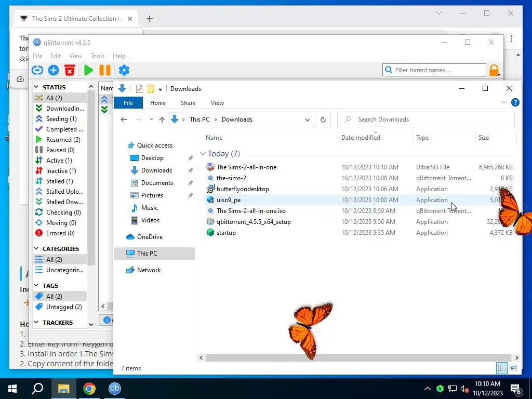Viewport: 532px width, 399px height.
Task: Click the Filter torrent names field
Action: (x=434, y=70)
